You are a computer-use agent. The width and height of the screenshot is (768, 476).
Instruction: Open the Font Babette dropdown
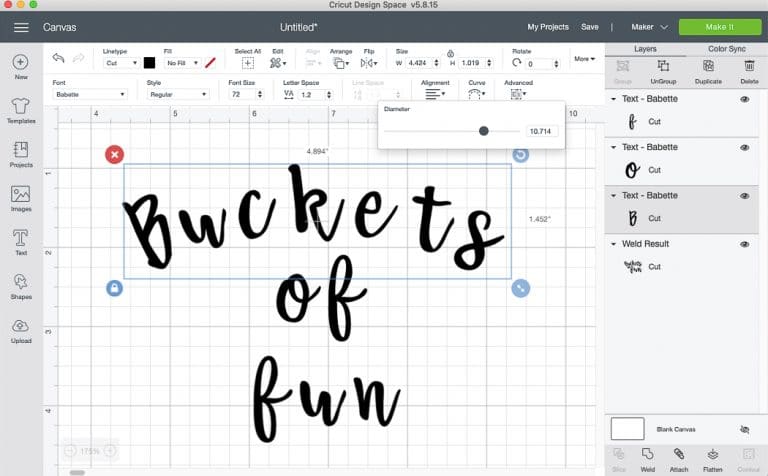tap(90, 95)
